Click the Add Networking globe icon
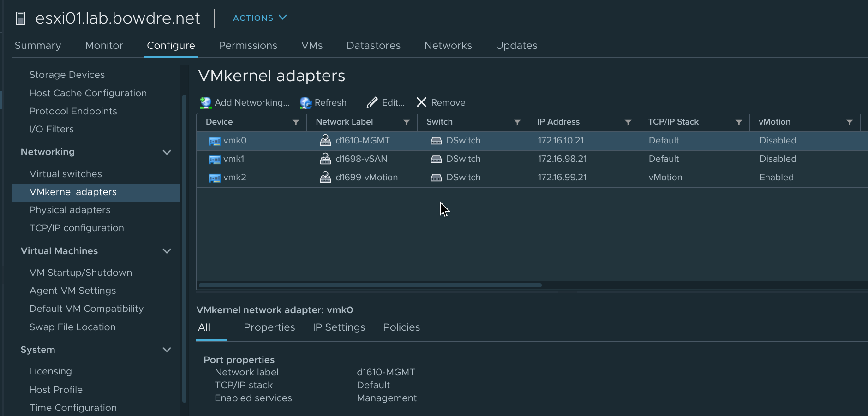 pos(205,102)
